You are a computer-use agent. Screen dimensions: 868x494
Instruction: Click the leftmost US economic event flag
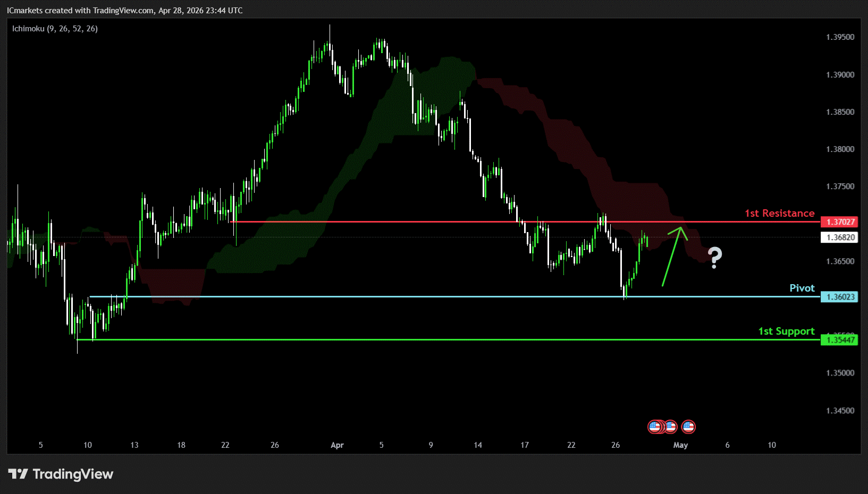654,427
